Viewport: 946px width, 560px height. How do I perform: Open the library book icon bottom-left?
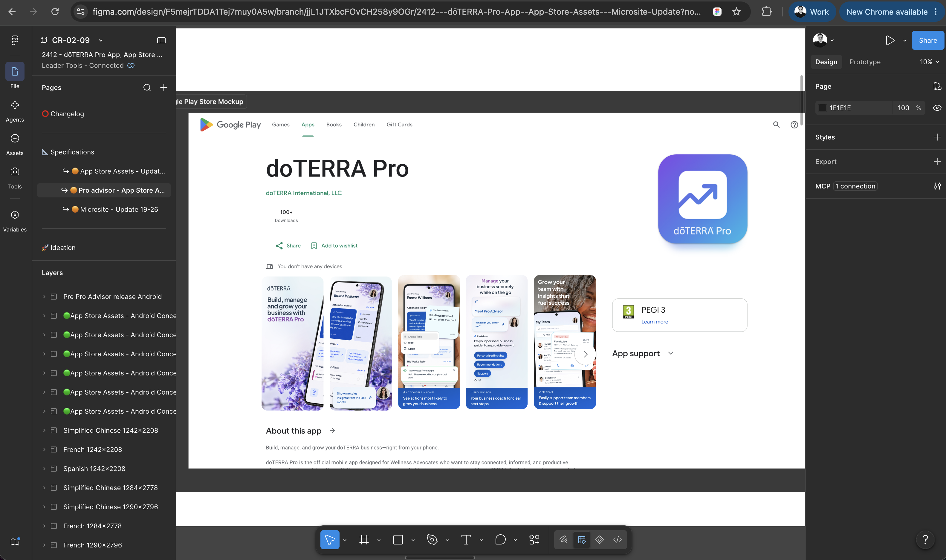pyautogui.click(x=15, y=542)
